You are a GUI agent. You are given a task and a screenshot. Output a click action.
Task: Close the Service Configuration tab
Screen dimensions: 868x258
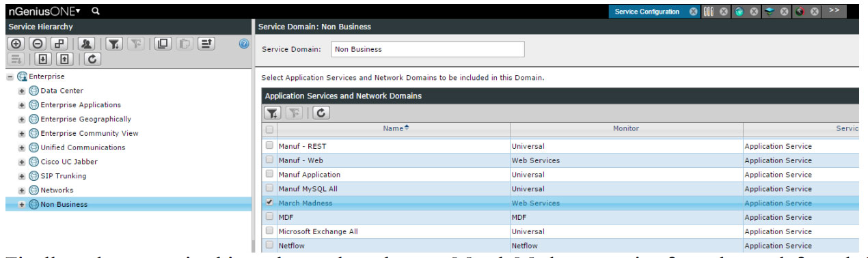click(693, 12)
